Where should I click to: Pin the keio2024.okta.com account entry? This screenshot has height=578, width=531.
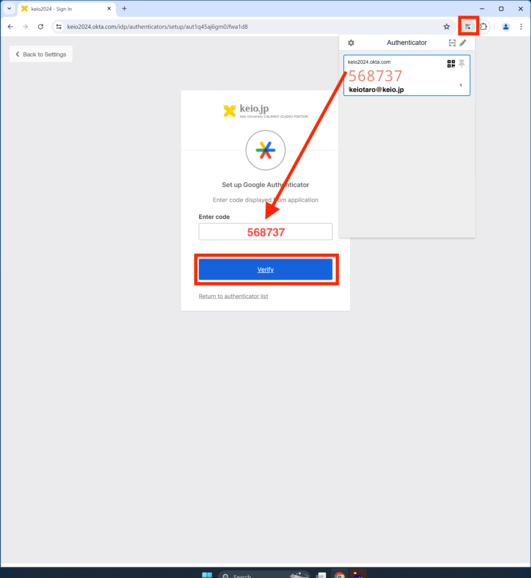click(462, 64)
